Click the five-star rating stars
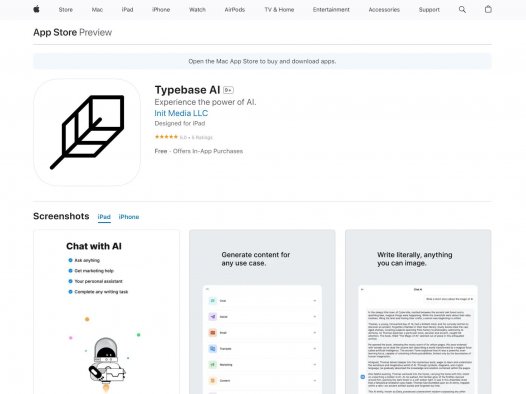526x394 pixels. tap(166, 137)
